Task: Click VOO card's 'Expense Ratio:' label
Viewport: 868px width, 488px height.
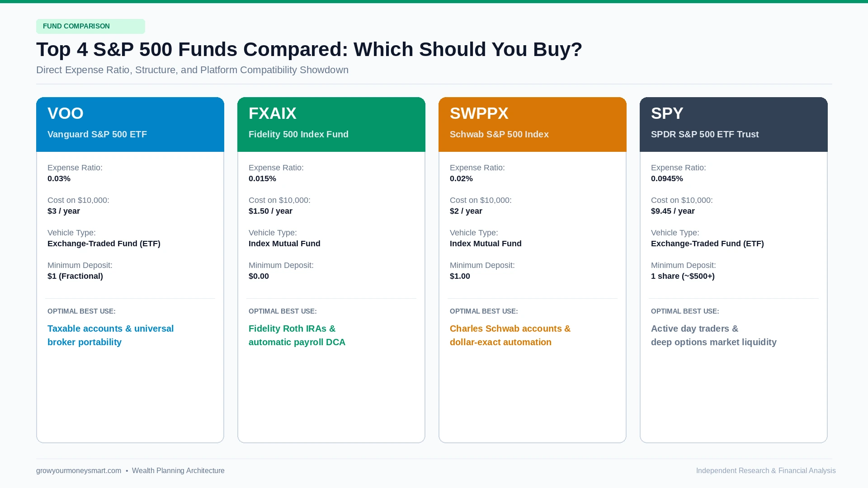Action: pos(75,168)
